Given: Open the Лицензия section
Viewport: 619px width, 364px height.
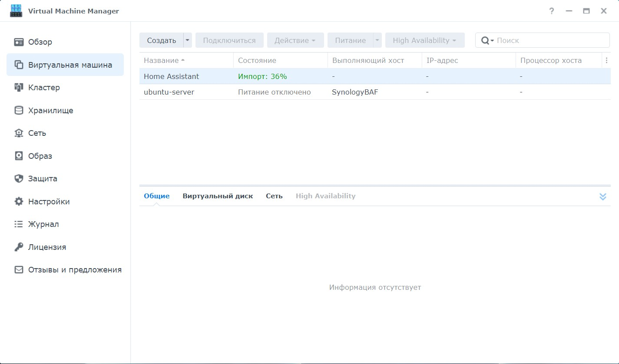Looking at the screenshot, I should coord(65,247).
